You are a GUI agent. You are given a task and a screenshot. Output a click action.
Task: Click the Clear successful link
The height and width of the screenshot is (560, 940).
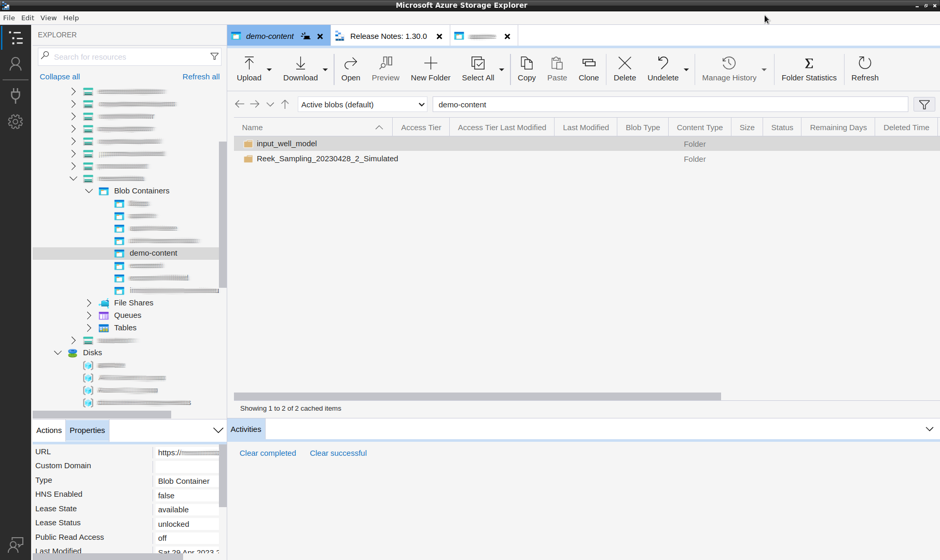[338, 453]
